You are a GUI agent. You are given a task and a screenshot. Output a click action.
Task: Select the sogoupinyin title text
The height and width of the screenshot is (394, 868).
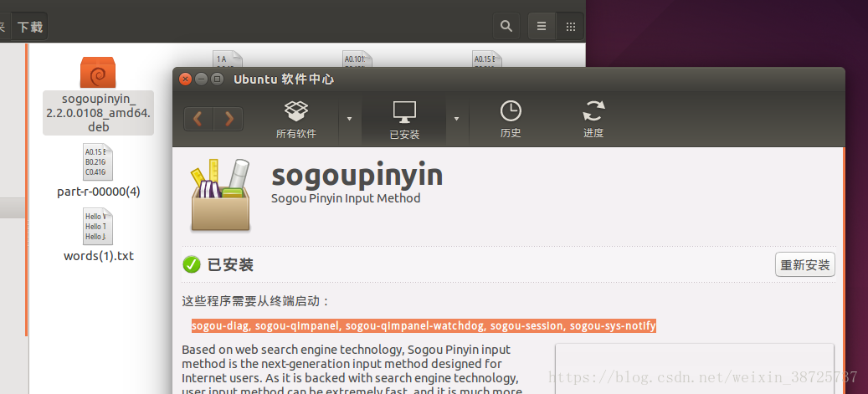point(357,175)
